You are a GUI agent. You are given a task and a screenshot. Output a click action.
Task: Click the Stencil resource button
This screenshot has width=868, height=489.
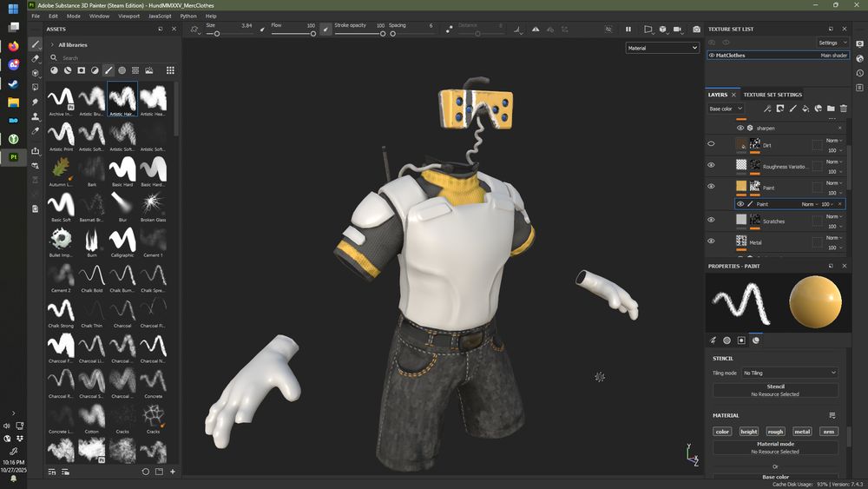(775, 391)
